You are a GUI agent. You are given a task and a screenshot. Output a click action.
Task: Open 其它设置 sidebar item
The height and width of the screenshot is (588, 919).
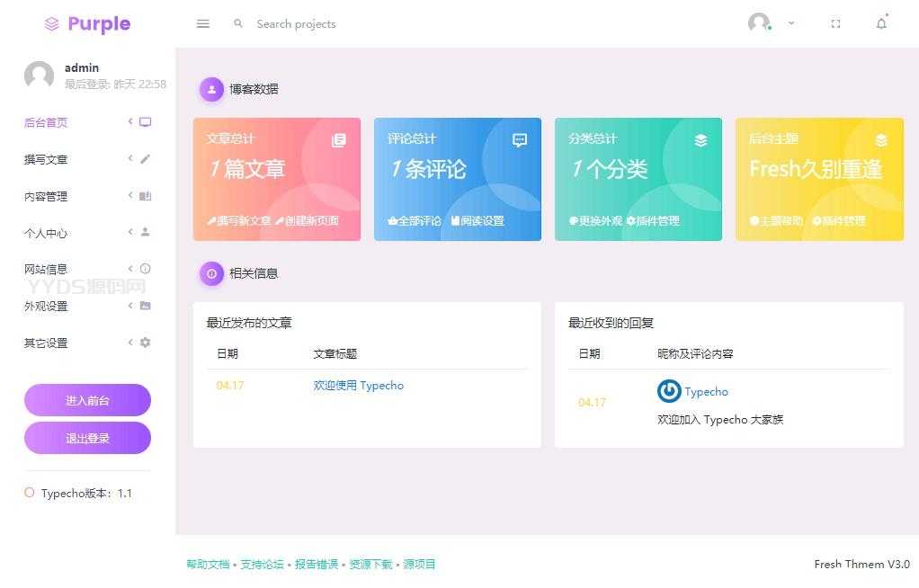pos(86,343)
